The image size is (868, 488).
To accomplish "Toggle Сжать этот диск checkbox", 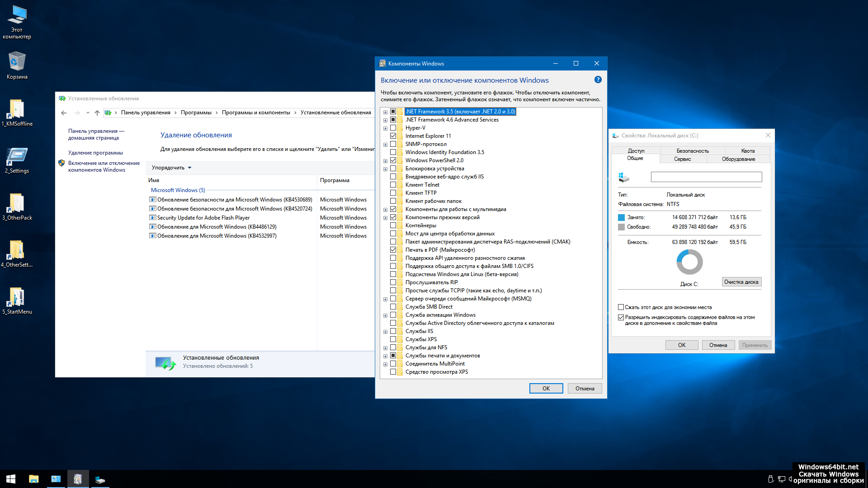I will click(621, 307).
